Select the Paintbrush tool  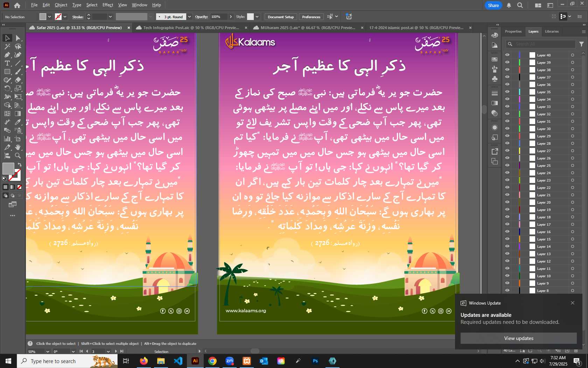(18, 71)
